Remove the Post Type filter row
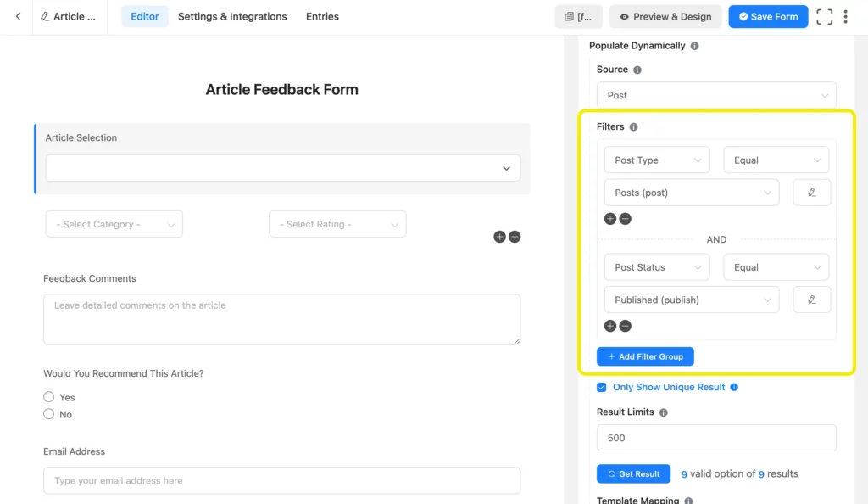The height and width of the screenshot is (504, 868). [x=625, y=219]
